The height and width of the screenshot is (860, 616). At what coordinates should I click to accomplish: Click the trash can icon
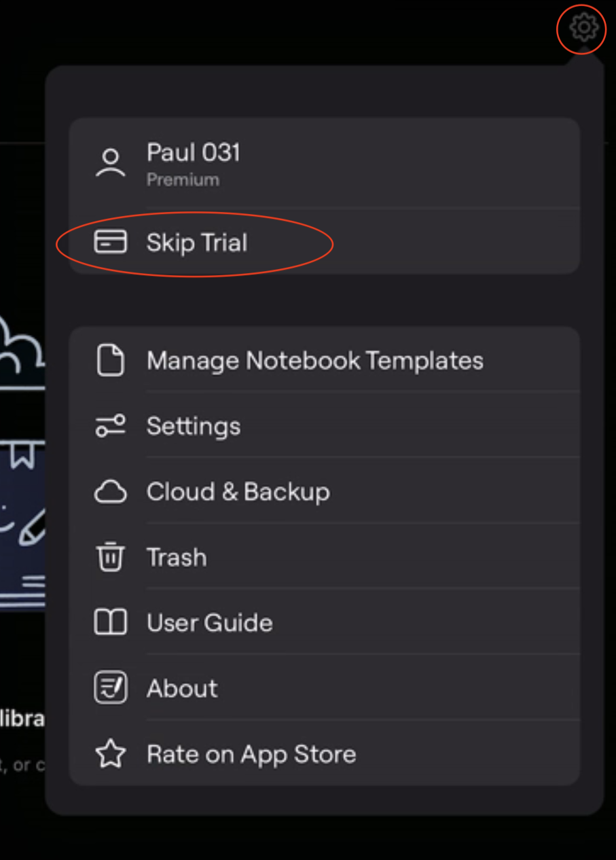110,558
